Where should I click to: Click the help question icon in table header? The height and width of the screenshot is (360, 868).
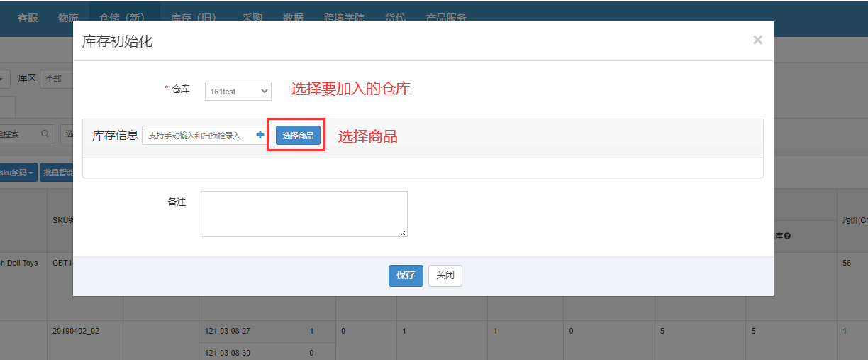787,236
